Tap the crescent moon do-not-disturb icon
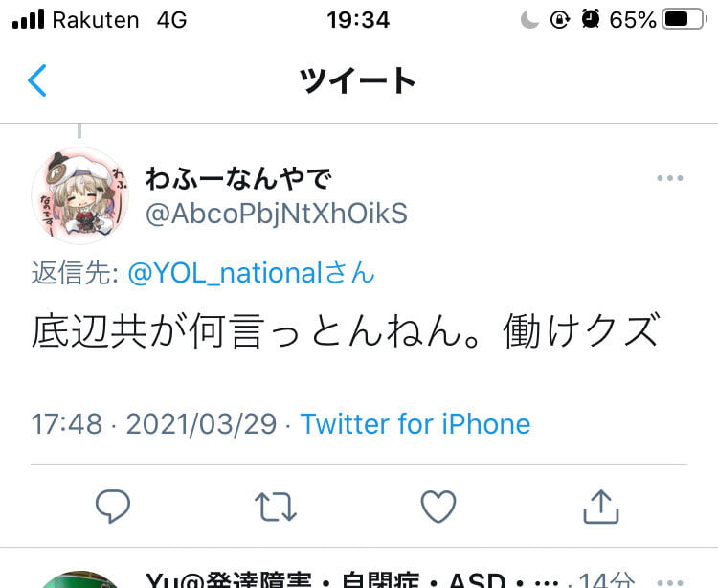Screen dimensions: 718x588 click(529, 20)
